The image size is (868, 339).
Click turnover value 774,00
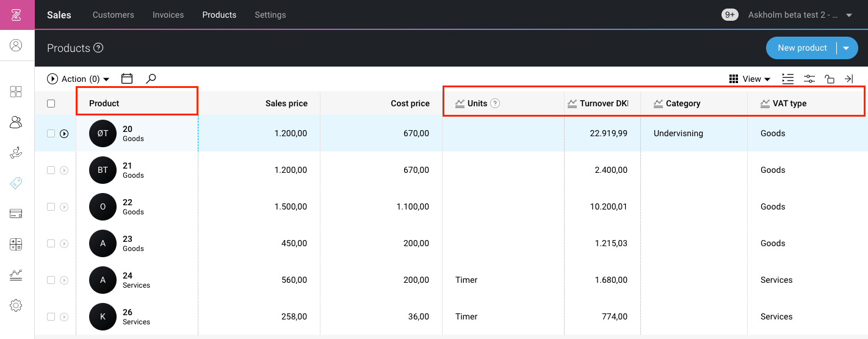(x=614, y=316)
